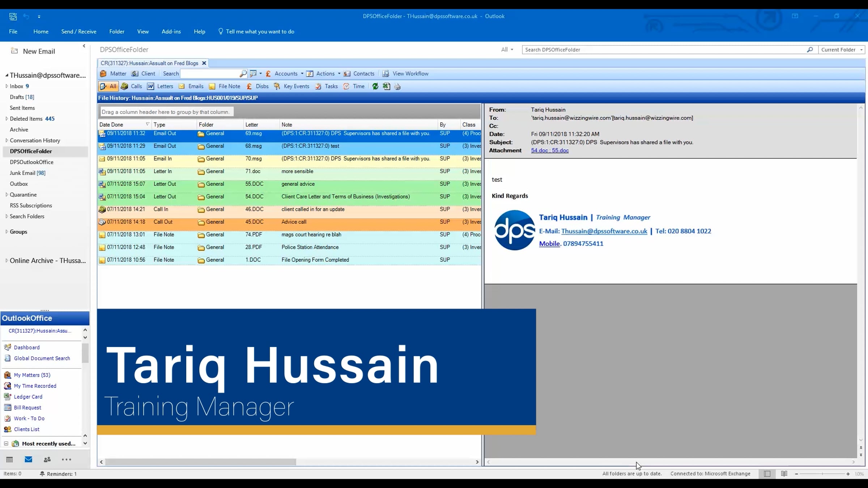Expand the Groups node

(x=7, y=232)
